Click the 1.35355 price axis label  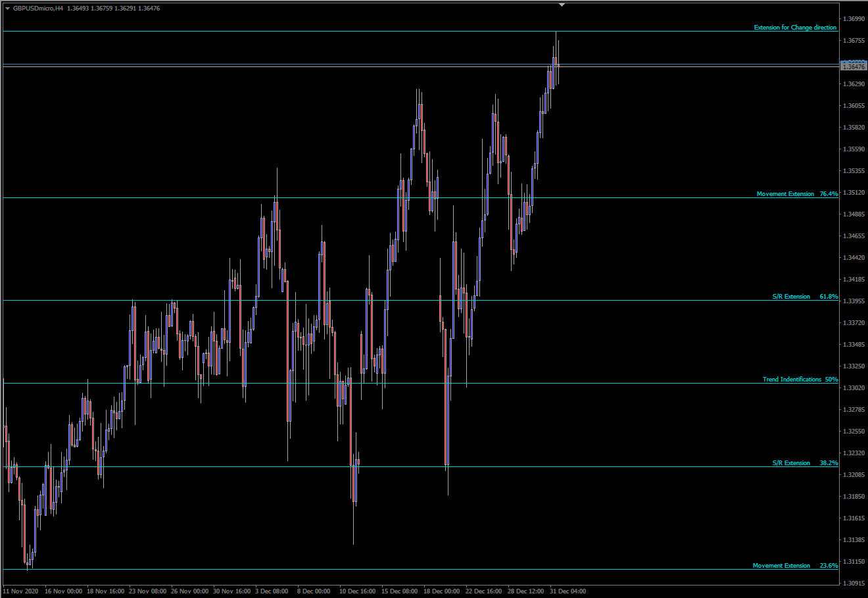[853, 171]
